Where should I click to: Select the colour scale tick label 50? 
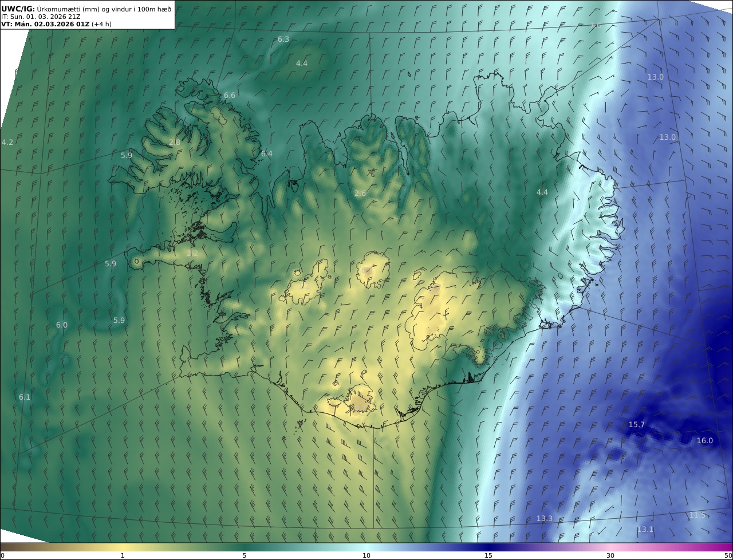coord(728,555)
